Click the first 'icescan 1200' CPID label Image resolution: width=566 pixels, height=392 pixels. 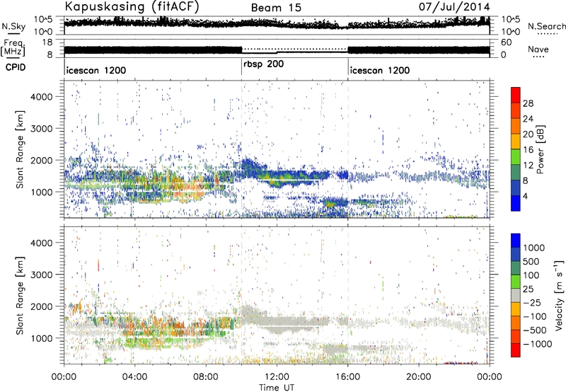click(96, 70)
